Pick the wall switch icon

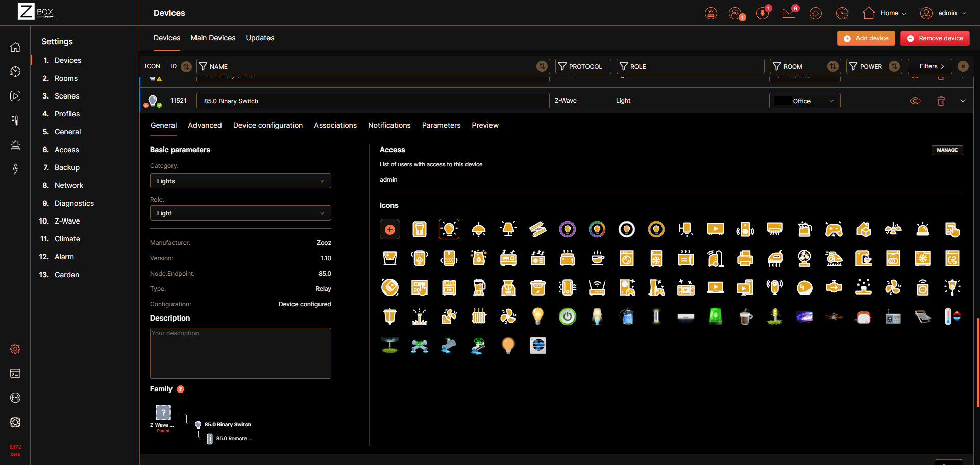(420, 230)
